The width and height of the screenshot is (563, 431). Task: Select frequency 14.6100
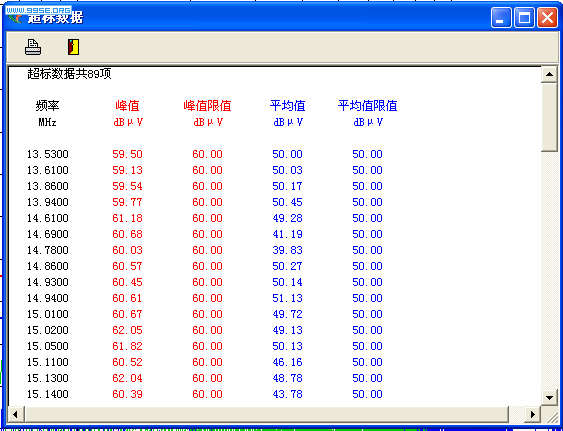coord(48,218)
